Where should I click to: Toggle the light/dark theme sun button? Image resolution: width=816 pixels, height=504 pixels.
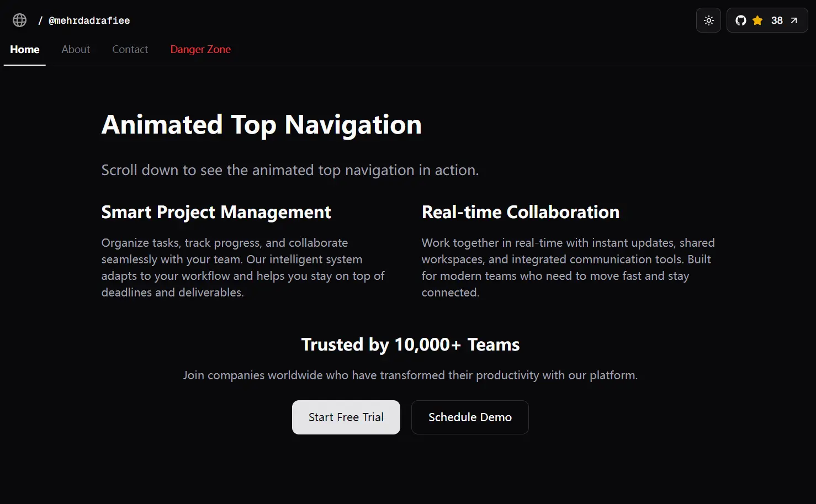tap(708, 20)
